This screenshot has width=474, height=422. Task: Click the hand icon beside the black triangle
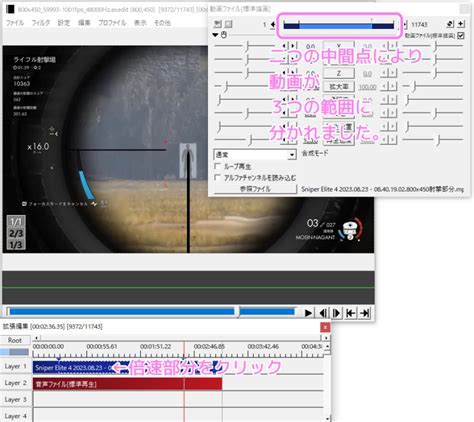(x=224, y=34)
